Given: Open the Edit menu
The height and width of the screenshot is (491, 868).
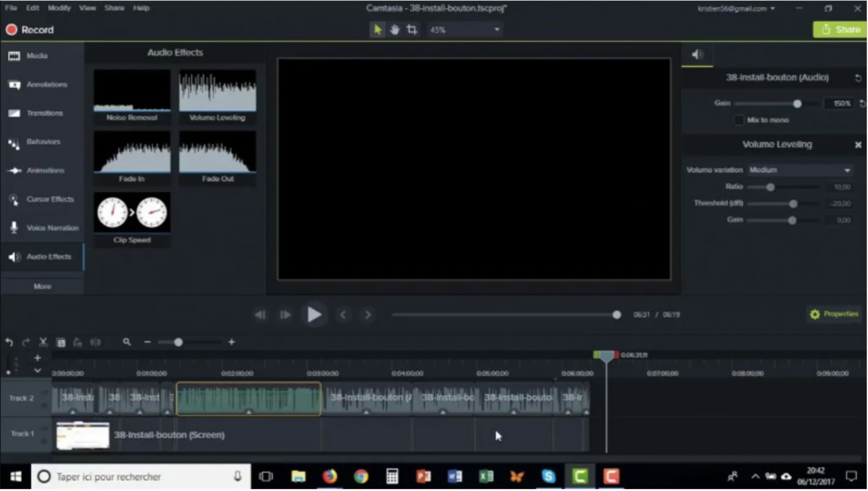Looking at the screenshot, I should click(x=33, y=8).
